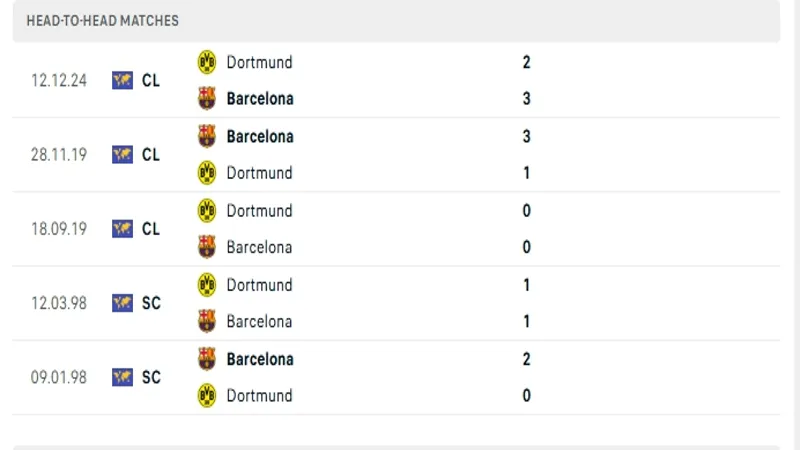Click world flag icon beside 09.01.98 SC
This screenshot has height=450, width=800.
[x=122, y=377]
